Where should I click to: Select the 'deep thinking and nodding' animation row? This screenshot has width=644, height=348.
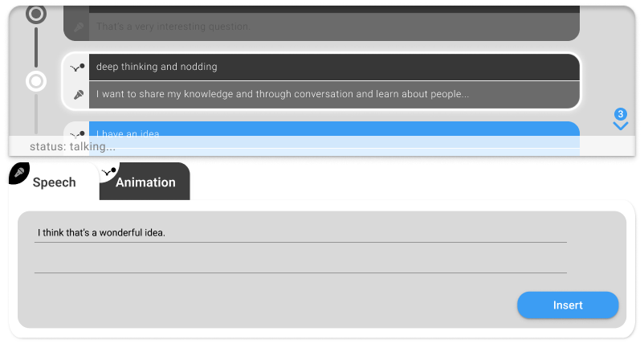tap(334, 67)
